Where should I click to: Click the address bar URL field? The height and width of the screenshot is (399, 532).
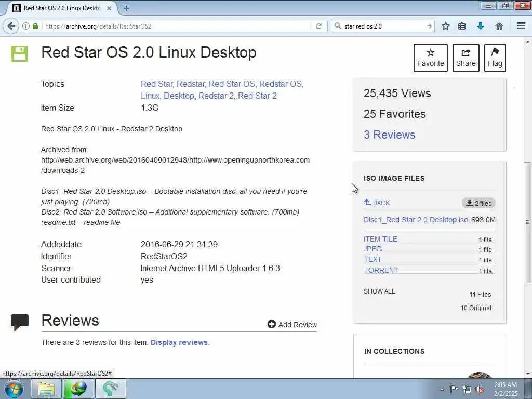[177, 26]
